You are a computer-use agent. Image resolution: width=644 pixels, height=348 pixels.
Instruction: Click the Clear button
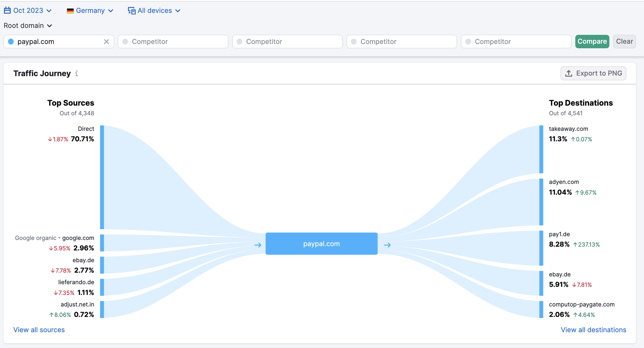point(624,42)
